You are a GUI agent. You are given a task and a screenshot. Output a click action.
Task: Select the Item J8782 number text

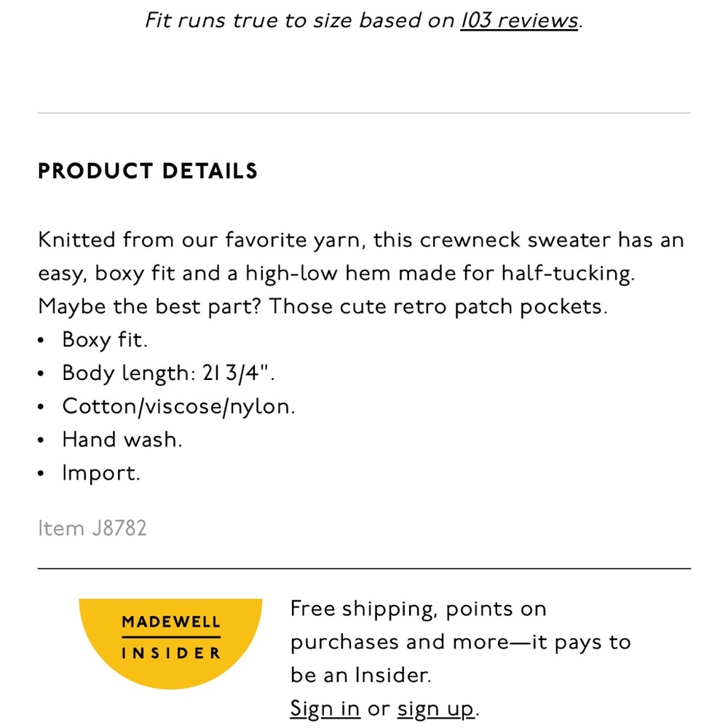coord(92,528)
